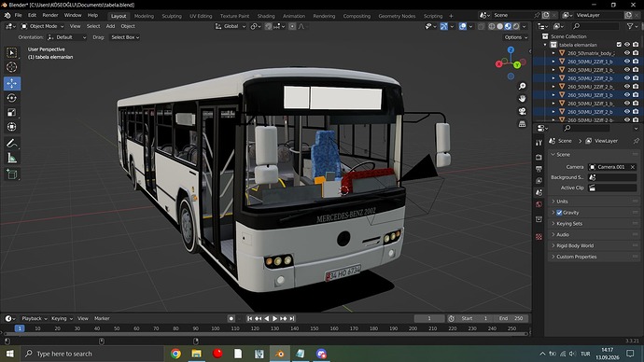The image size is (644, 362).
Task: Click play animation button
Action: tap(275, 318)
